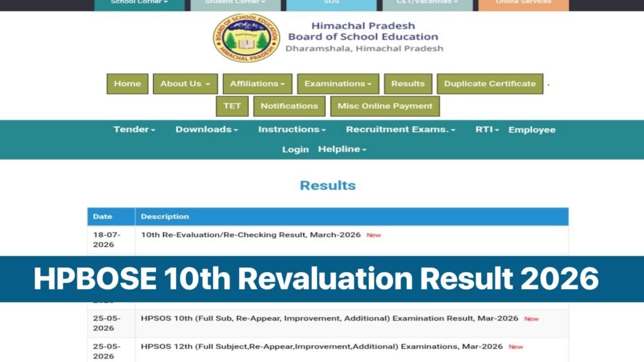
Task: Expand the Affiliations dropdown menu
Action: click(257, 84)
